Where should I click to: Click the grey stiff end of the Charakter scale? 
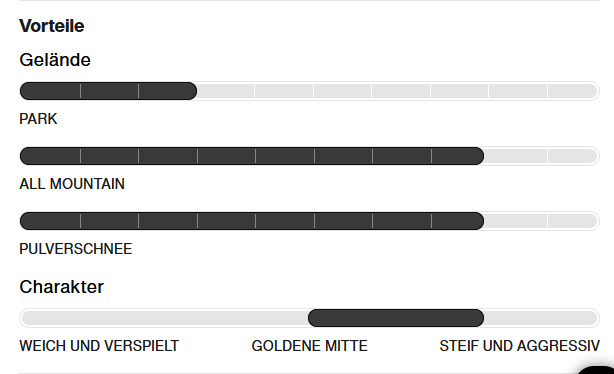[x=541, y=318]
